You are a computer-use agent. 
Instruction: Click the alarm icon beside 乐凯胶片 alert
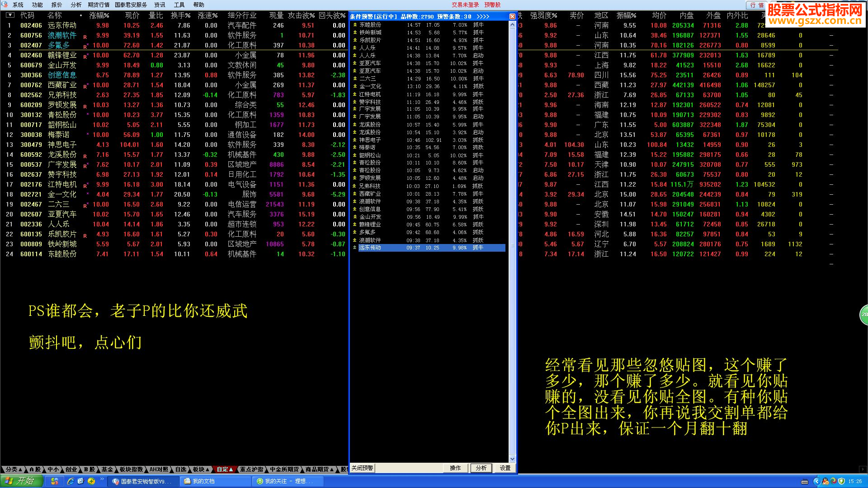coord(355,40)
